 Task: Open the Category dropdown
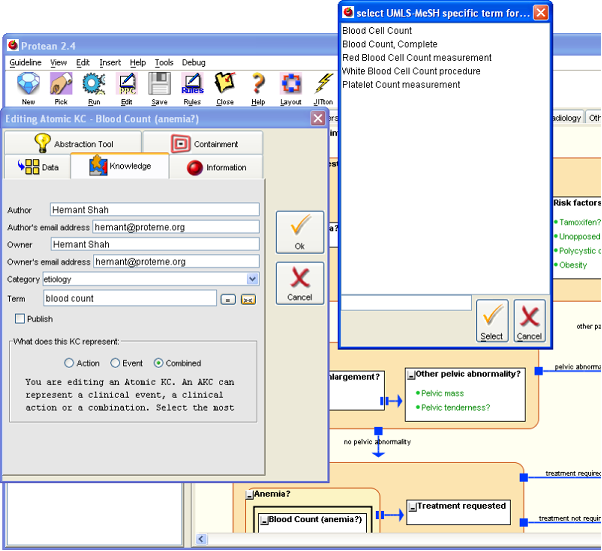click(252, 279)
